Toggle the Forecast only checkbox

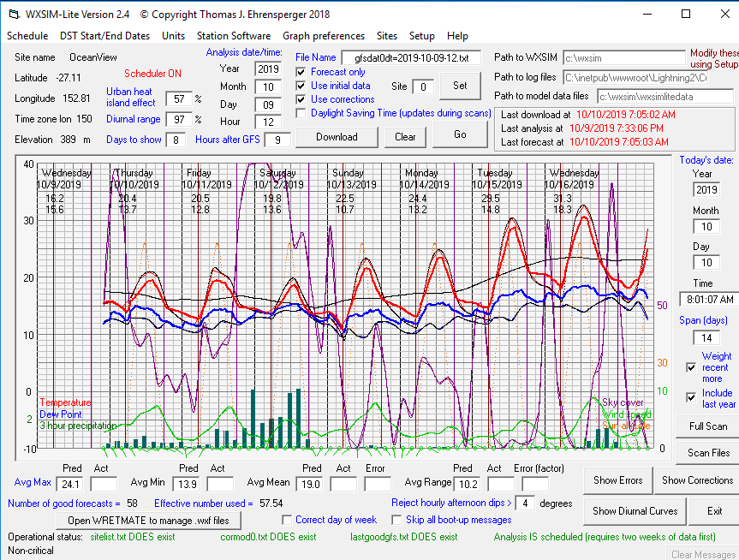(301, 72)
